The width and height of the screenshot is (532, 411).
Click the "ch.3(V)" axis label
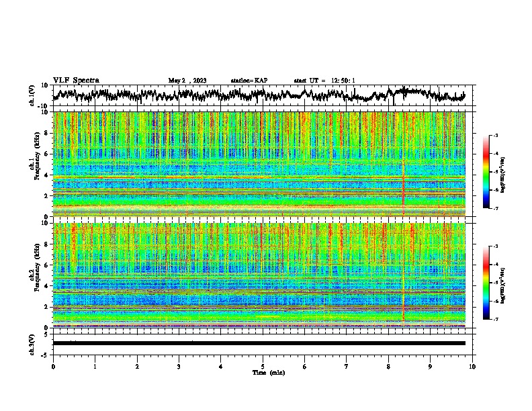(32, 345)
